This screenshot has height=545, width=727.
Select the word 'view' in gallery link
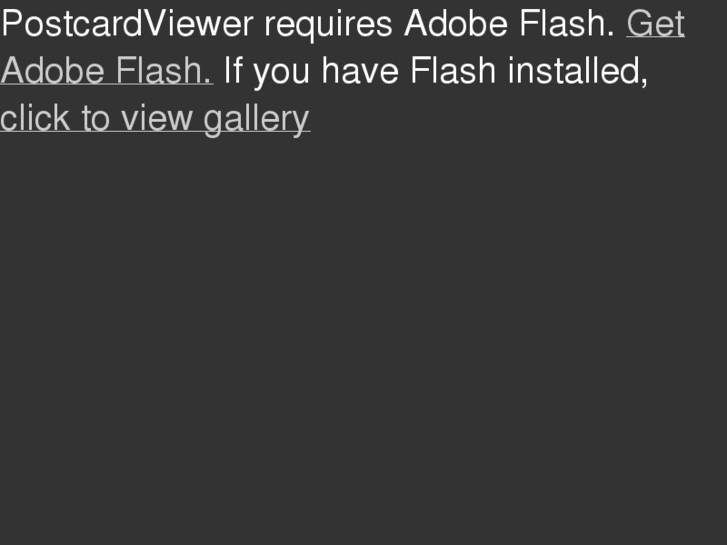pyautogui.click(x=157, y=119)
